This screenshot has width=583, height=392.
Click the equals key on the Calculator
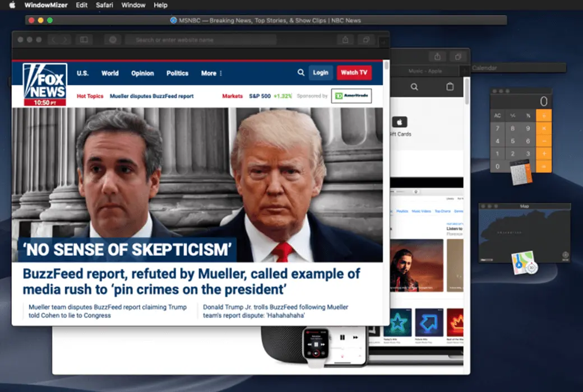point(544,166)
